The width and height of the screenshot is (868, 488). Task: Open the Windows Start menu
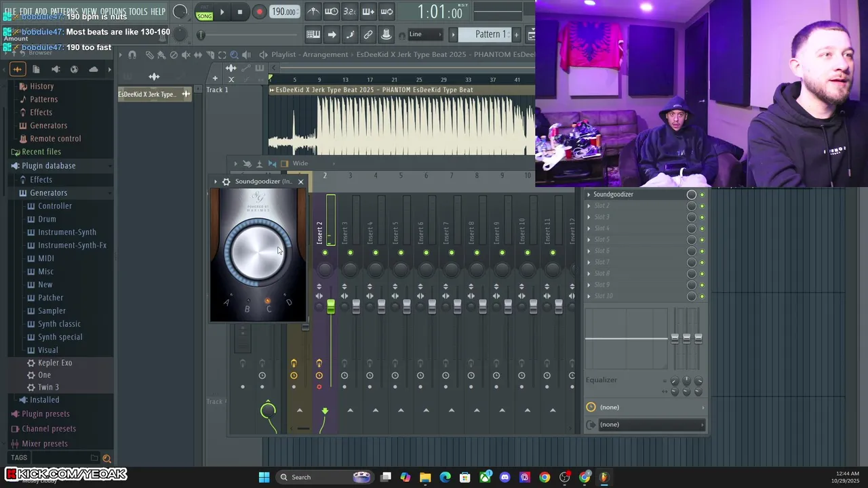(x=264, y=477)
